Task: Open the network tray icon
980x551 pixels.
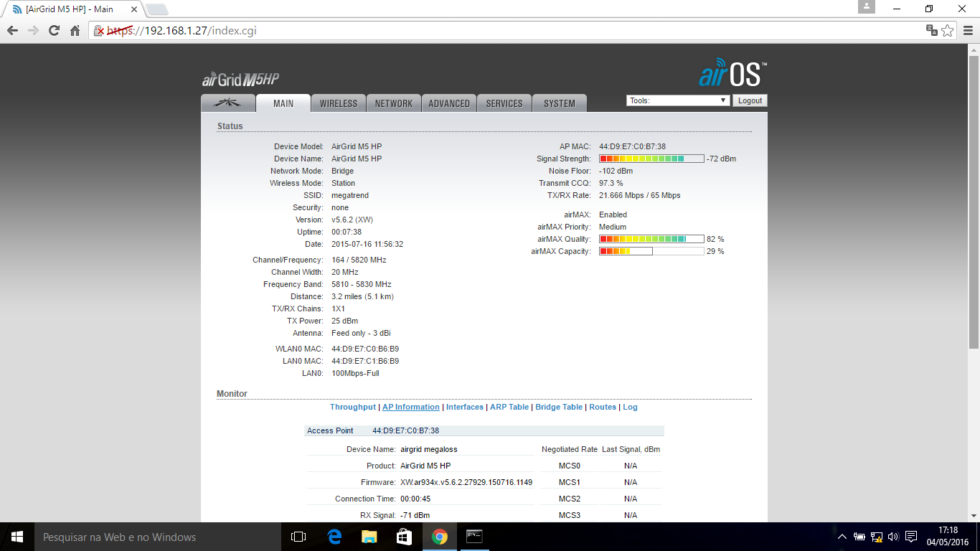Action: coord(877,537)
